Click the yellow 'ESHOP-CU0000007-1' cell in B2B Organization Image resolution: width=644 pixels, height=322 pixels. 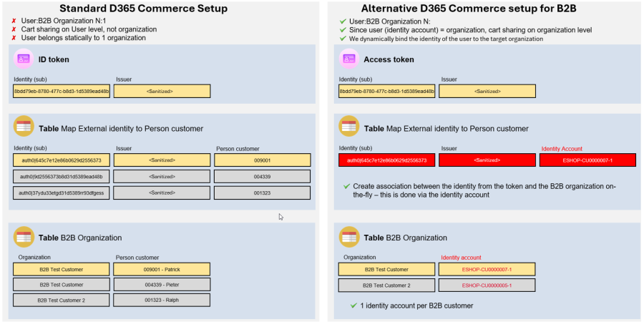487,270
